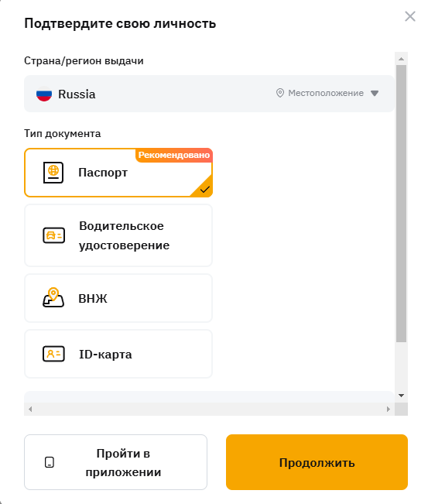The height and width of the screenshot is (504, 428).
Task: Select Паспорт document type
Action: [118, 173]
